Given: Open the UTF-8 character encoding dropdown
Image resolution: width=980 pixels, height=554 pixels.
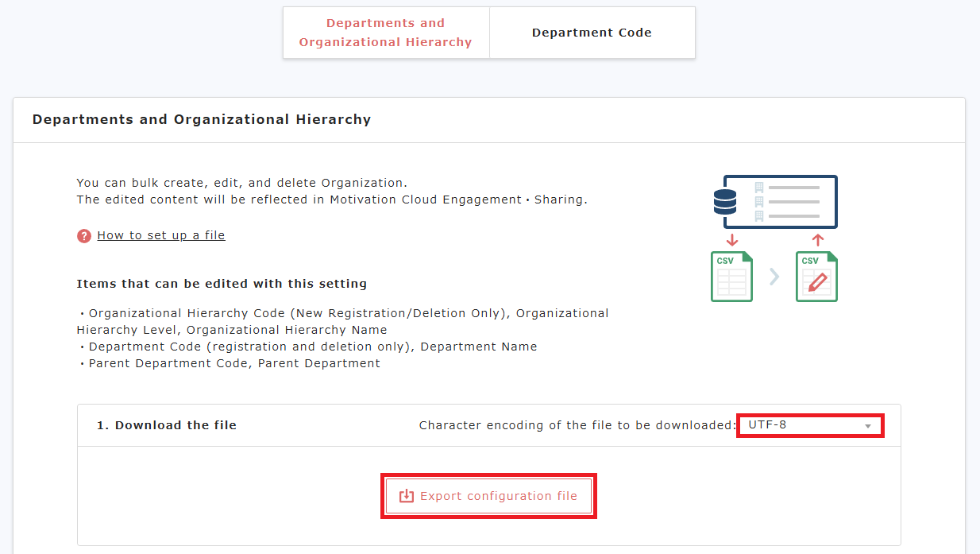Looking at the screenshot, I should click(x=808, y=425).
